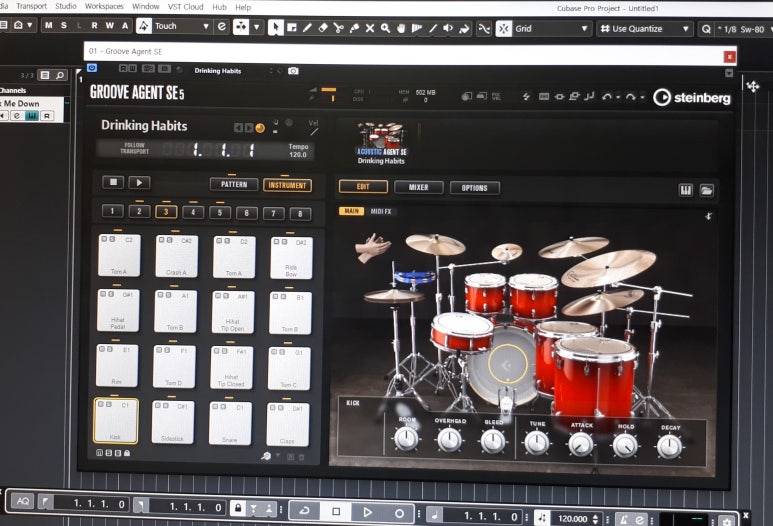The image size is (773, 526).
Task: Select the Zoom magnifier tool
Action: [385, 29]
